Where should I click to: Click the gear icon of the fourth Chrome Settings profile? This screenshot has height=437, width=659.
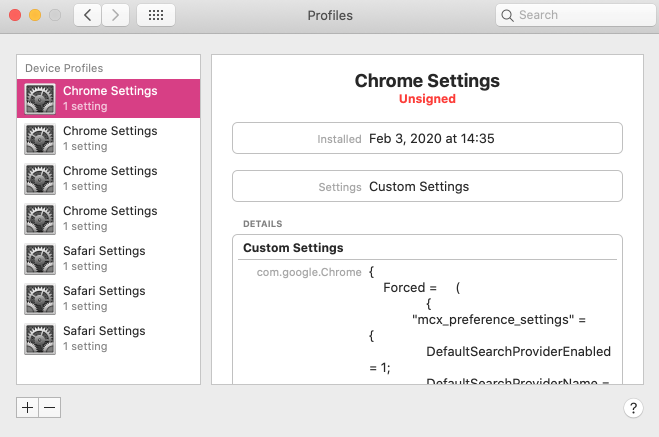click(40, 219)
